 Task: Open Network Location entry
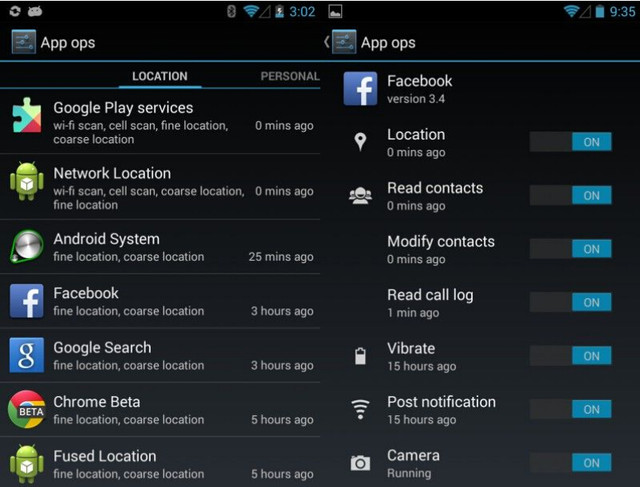[160, 187]
